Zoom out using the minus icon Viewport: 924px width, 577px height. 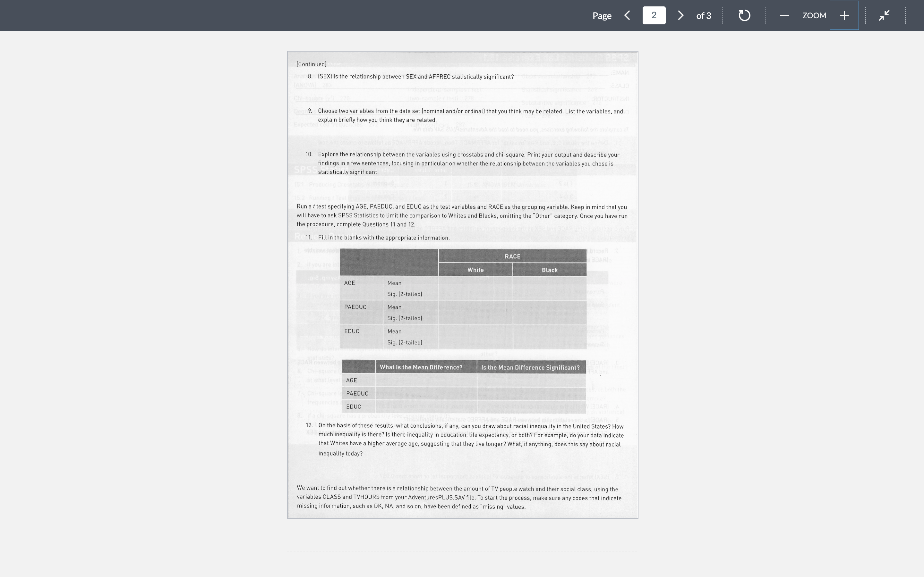click(x=784, y=16)
